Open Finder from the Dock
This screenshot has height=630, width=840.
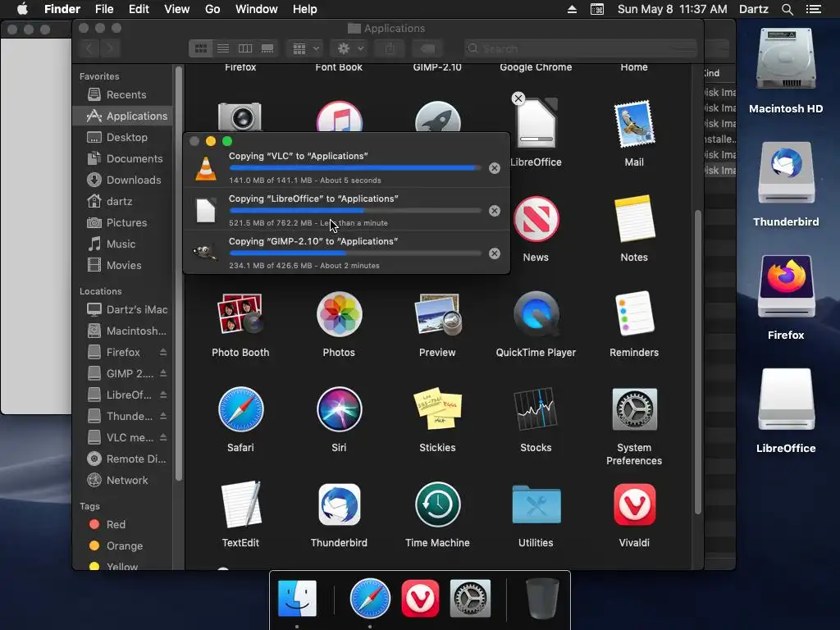pyautogui.click(x=297, y=598)
